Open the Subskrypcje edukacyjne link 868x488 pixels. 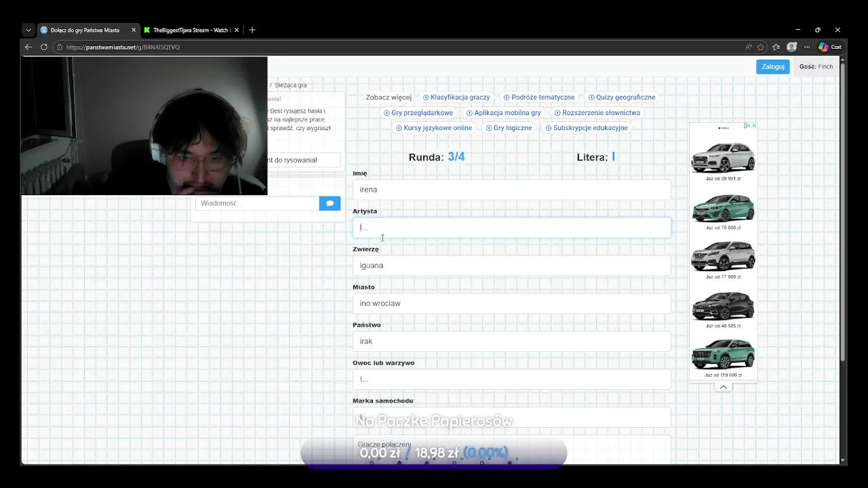point(587,127)
